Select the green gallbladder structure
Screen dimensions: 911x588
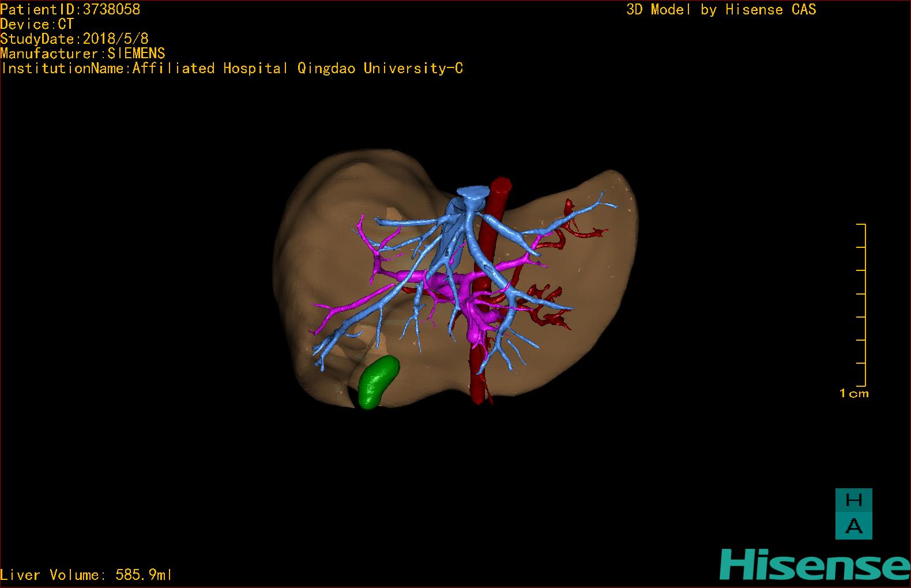tap(378, 382)
